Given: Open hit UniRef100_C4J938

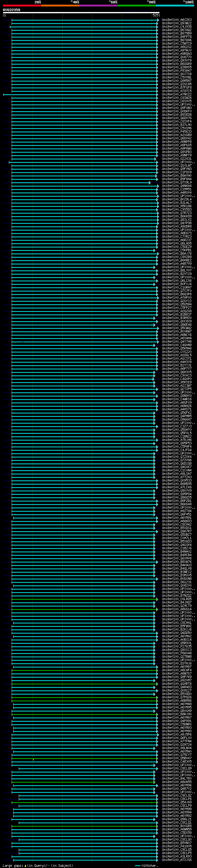Looking at the screenshot, I should (x=177, y=26).
